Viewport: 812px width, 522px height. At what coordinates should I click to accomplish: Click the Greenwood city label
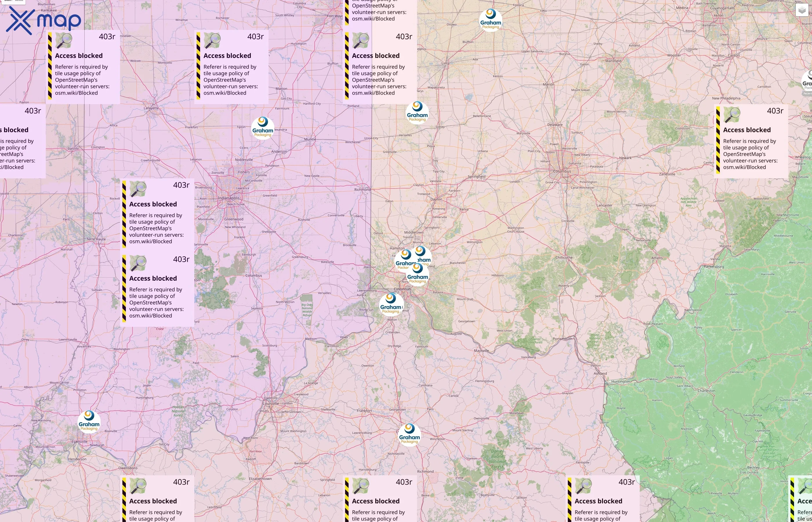(233, 219)
